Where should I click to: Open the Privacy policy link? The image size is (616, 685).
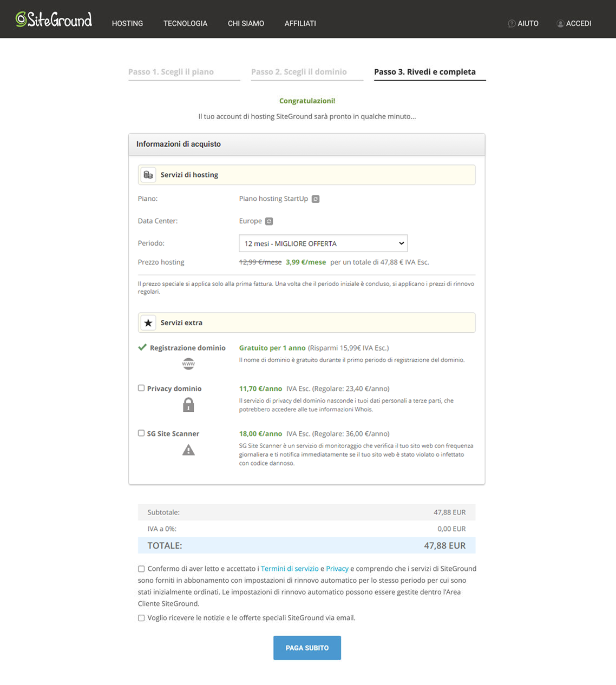pos(337,569)
